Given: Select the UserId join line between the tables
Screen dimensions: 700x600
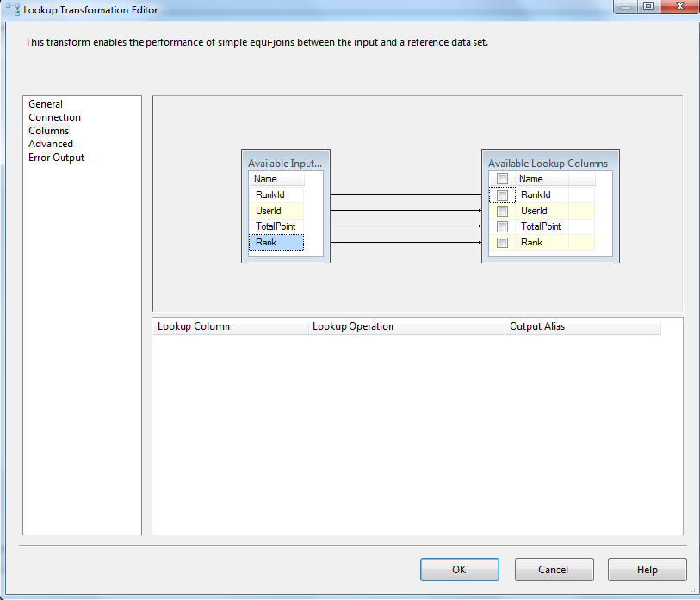Looking at the screenshot, I should coord(406,210).
